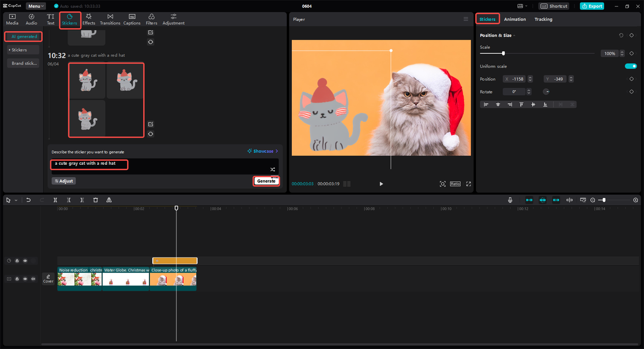Switch to the Tracking tab
The image size is (644, 349).
pyautogui.click(x=543, y=19)
